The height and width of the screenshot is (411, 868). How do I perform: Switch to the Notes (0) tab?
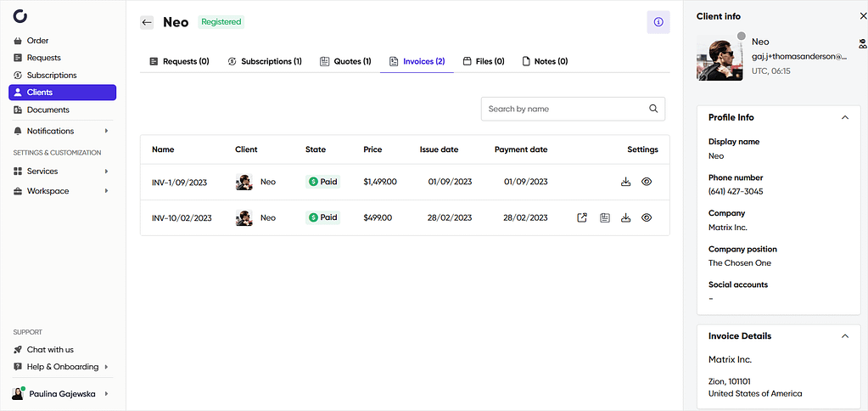(x=545, y=61)
